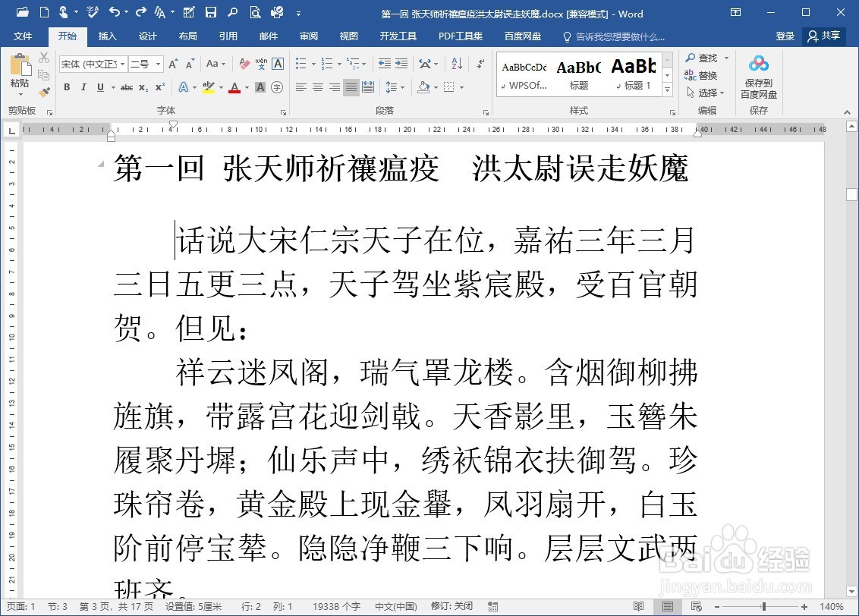Switch to the 设计 (Design) tab
859x616 pixels.
pos(147,36)
